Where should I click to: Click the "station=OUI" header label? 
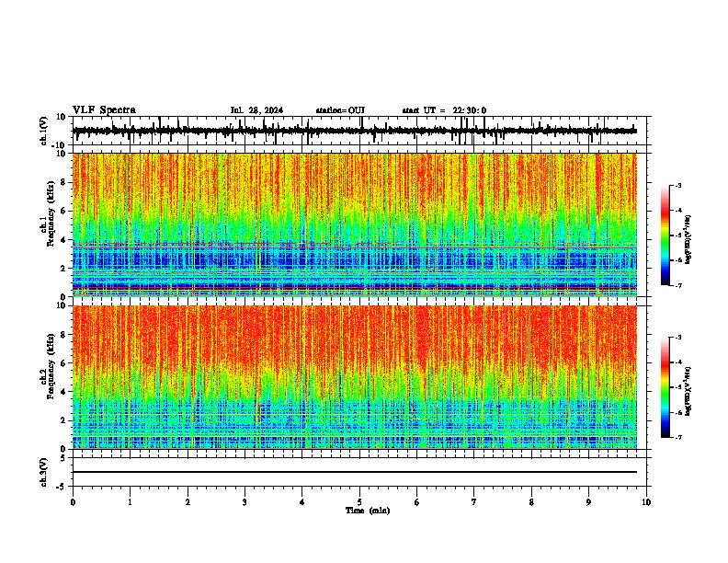click(340, 110)
